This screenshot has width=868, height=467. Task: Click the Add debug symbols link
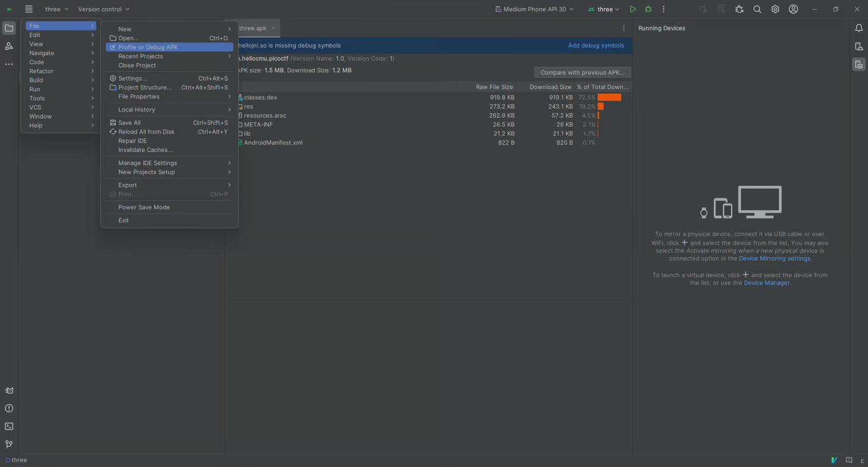coord(596,46)
